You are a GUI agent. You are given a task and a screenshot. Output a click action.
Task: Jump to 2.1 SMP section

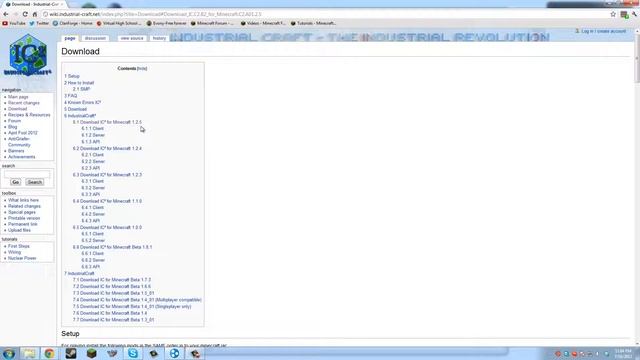(81, 89)
